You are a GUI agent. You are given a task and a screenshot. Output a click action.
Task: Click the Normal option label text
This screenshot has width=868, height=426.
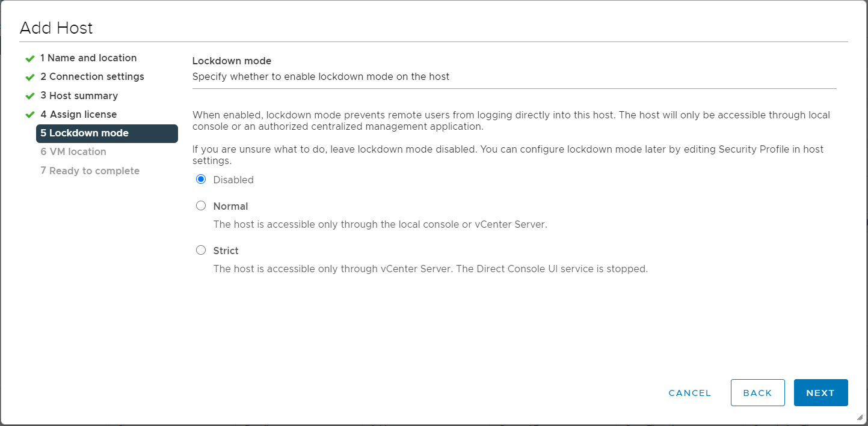[x=230, y=206]
